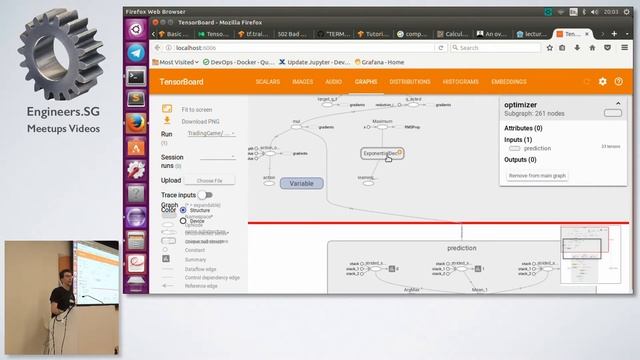Switch to the SCALARS tab

click(x=268, y=82)
